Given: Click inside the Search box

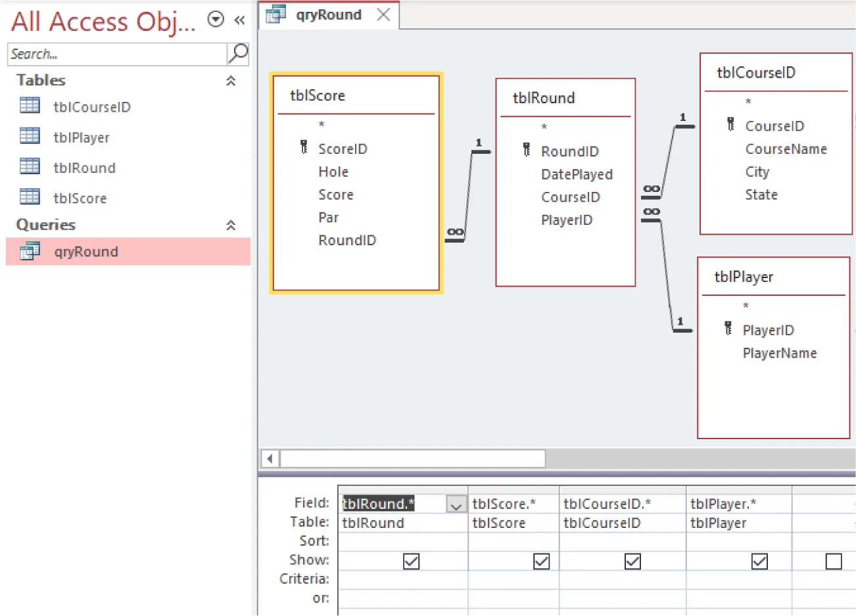Looking at the screenshot, I should tap(99, 54).
